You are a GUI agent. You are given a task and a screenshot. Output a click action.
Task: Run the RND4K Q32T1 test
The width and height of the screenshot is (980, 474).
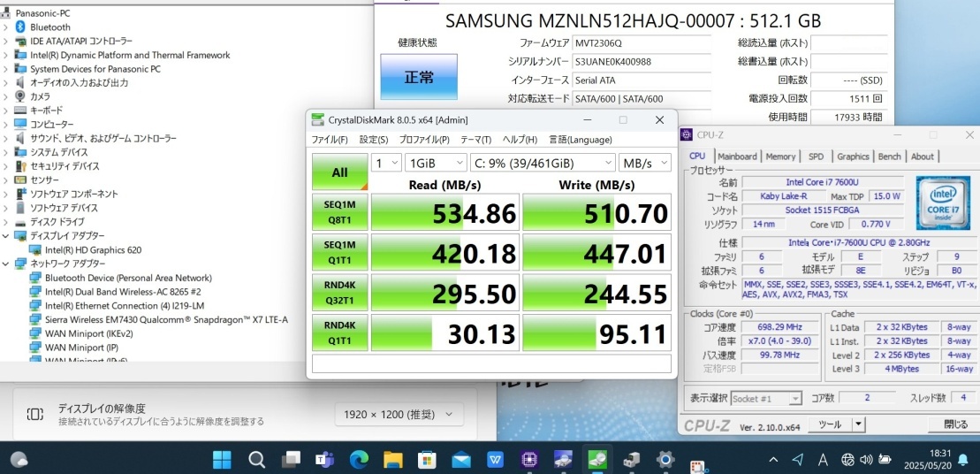coord(340,292)
